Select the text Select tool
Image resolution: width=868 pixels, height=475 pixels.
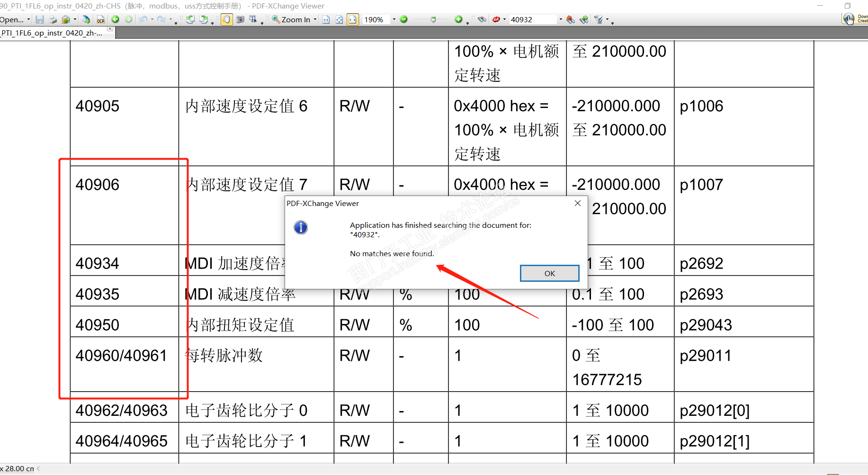(x=253, y=19)
